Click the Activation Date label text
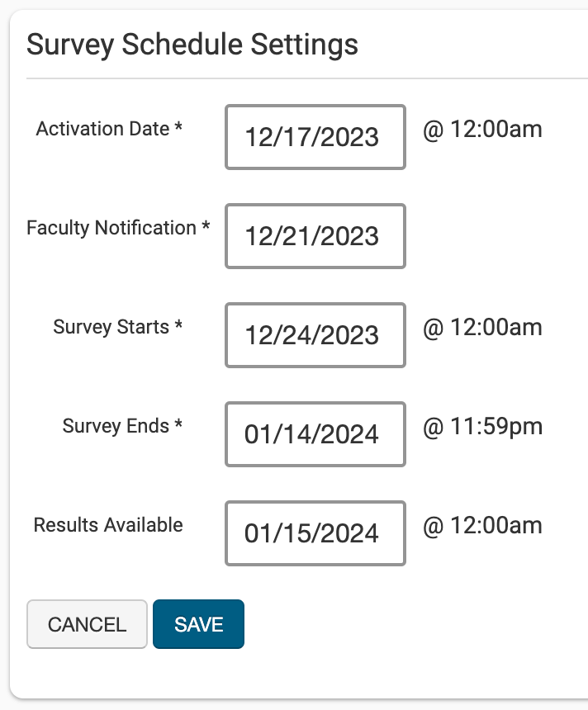This screenshot has width=588, height=710. tap(102, 129)
